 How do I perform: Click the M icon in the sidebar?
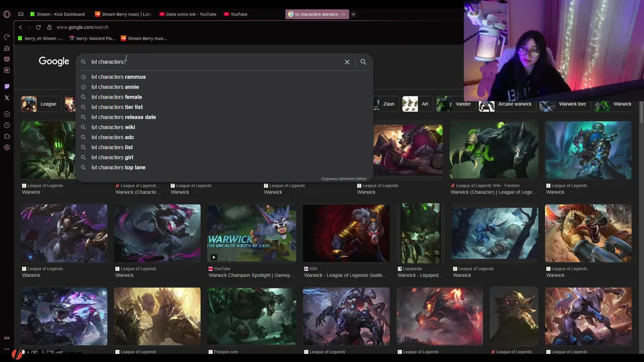point(7,70)
